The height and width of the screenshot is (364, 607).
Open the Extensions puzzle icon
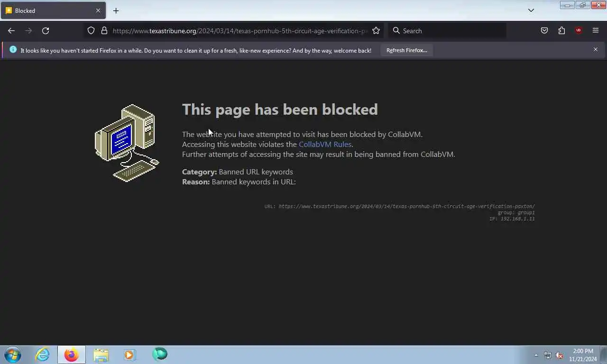tap(561, 31)
